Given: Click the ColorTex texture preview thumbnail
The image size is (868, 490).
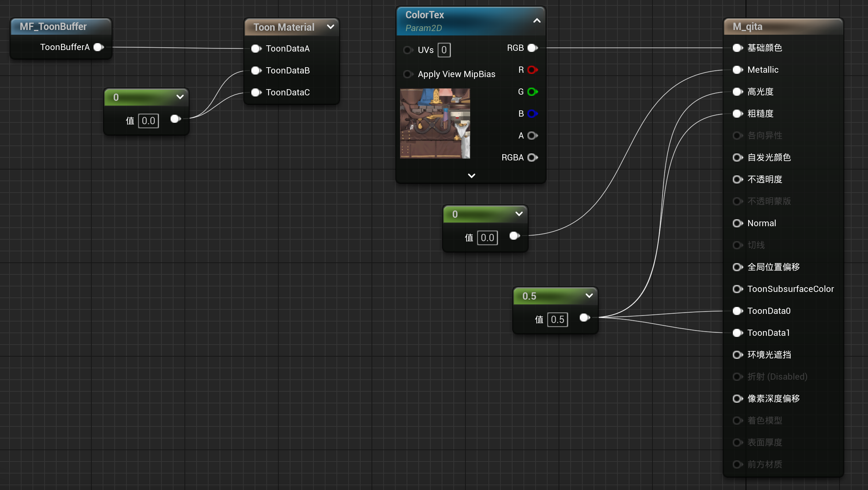Looking at the screenshot, I should click(x=435, y=124).
